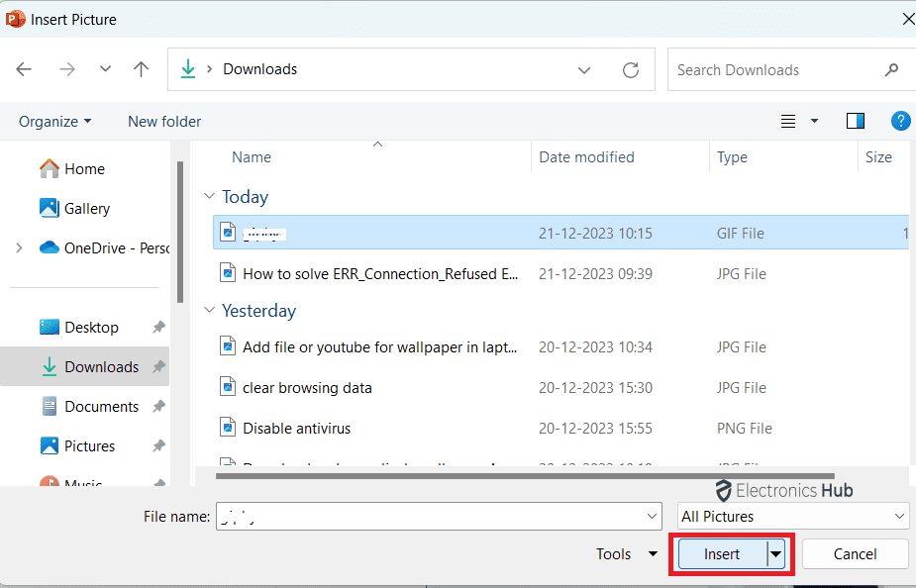Expand the OneDrive tree node
This screenshot has height=588, width=916.
[19, 248]
